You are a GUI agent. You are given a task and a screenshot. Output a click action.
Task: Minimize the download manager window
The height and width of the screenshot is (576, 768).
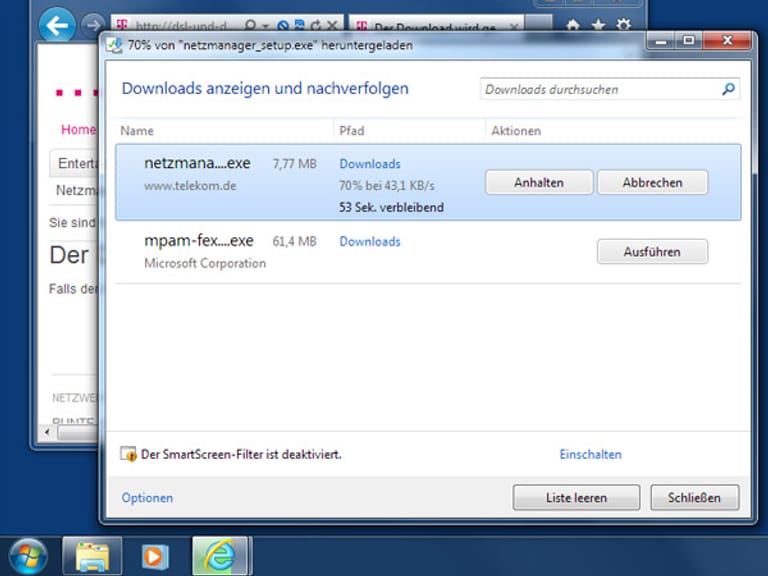click(x=661, y=41)
